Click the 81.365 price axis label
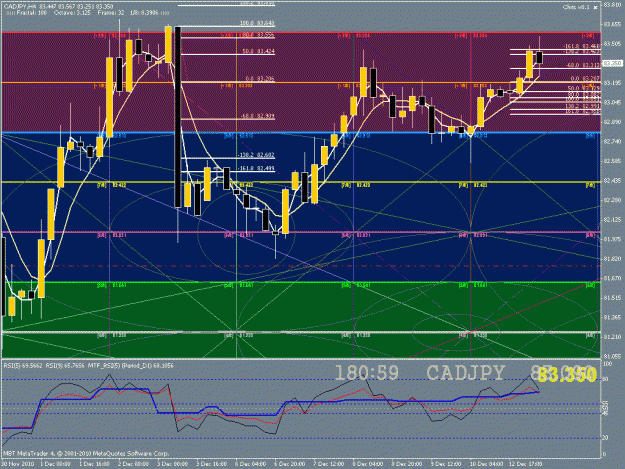 (x=613, y=317)
